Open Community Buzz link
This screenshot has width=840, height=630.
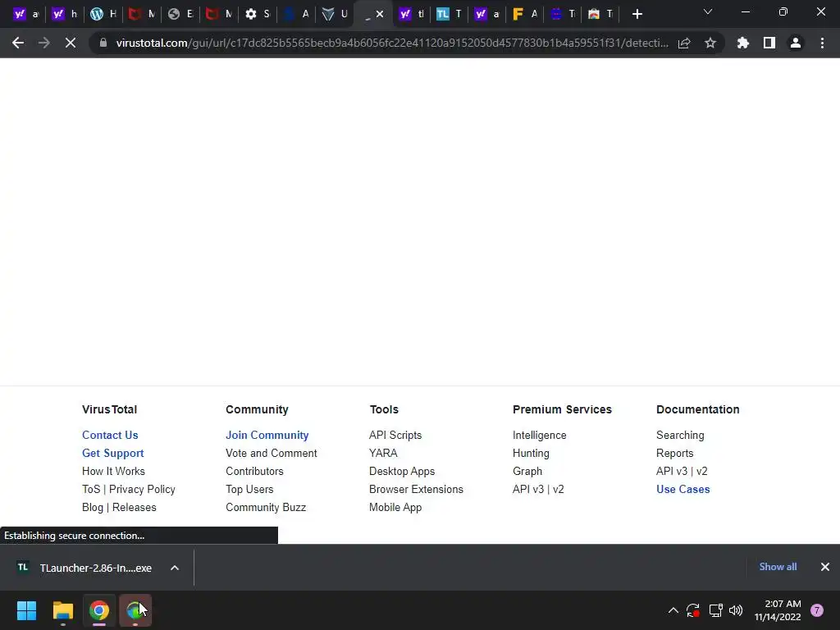pyautogui.click(x=266, y=507)
